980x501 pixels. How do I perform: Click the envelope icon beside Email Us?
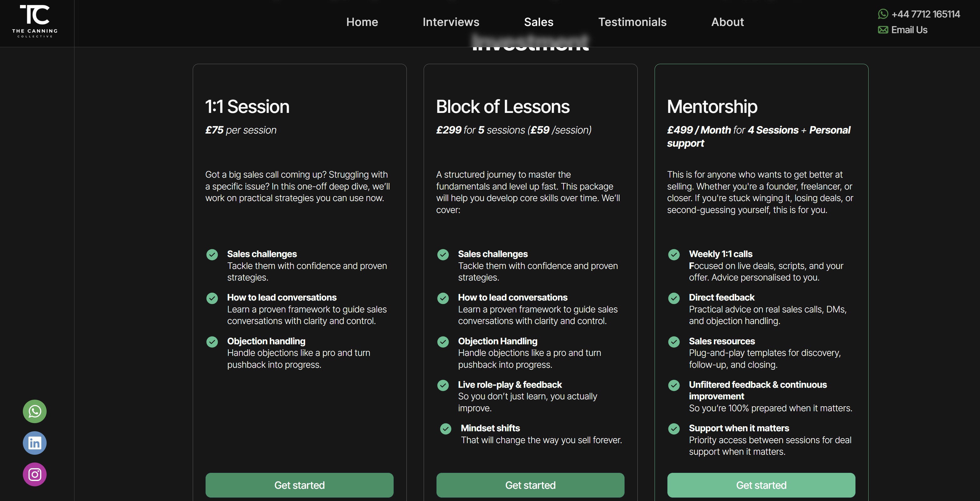click(883, 30)
